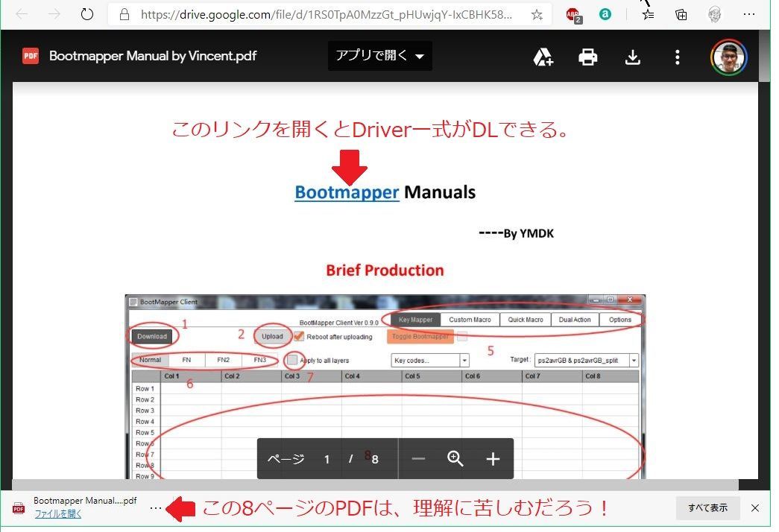Screen dimensions: 779x532
Task: Open the Bootmapper hyperlink
Action: [x=347, y=192]
